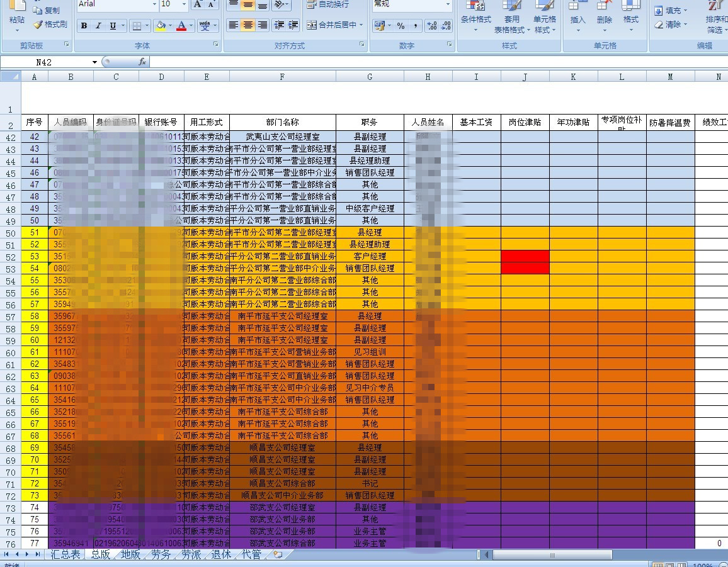The height and width of the screenshot is (567, 728).
Task: Open Cell Styles (单元格样式)
Action: [545, 18]
